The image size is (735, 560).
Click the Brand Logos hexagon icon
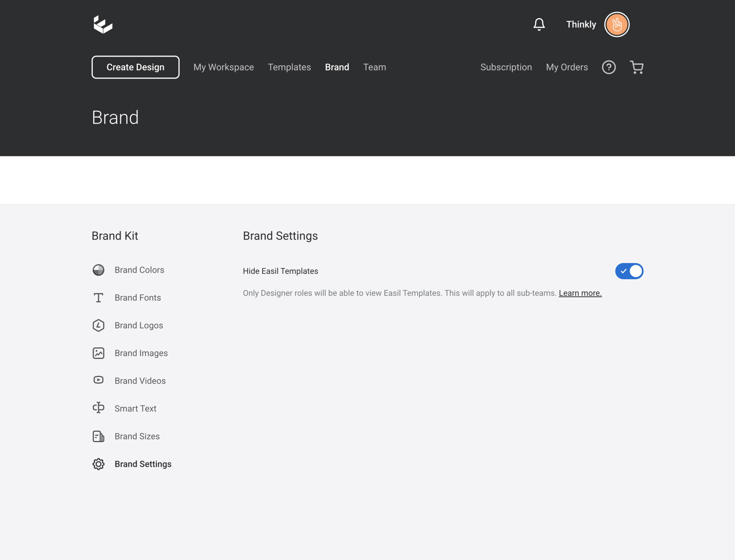click(99, 325)
